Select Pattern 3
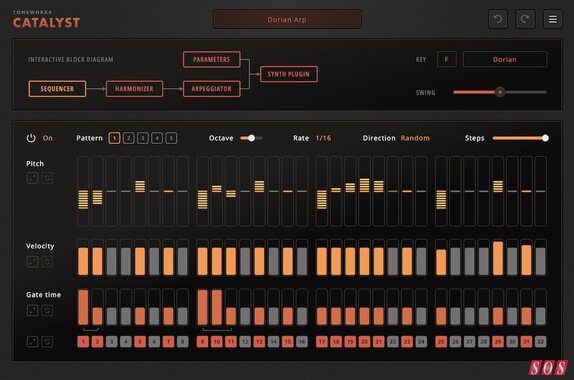574x380 pixels. [143, 138]
